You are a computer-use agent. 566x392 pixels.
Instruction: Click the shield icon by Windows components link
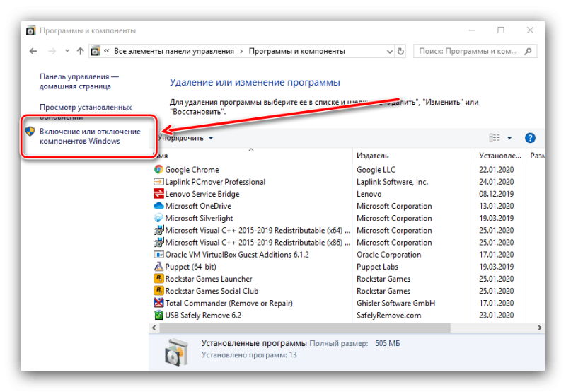click(30, 132)
